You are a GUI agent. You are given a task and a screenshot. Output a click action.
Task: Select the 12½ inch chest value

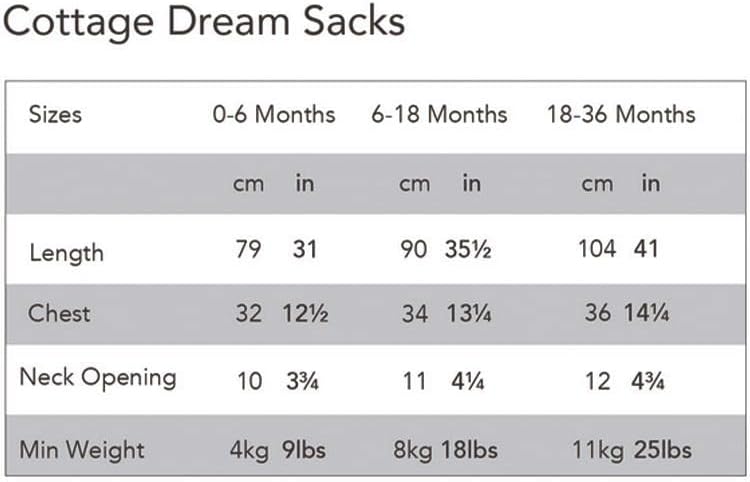pos(304,313)
